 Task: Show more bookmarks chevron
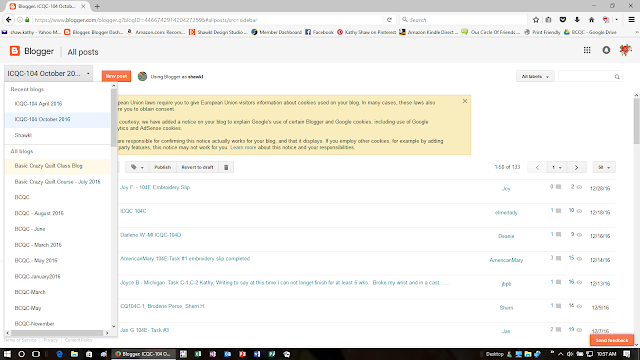tap(636, 32)
